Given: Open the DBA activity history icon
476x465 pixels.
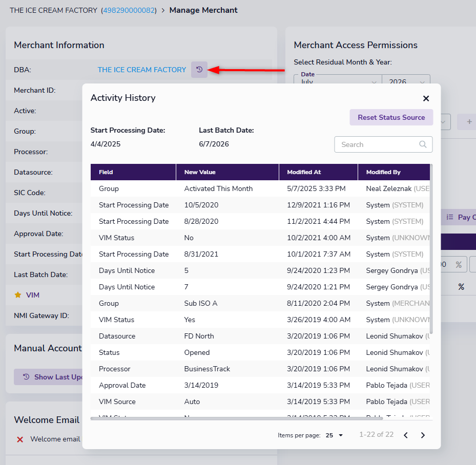Looking at the screenshot, I should pyautogui.click(x=199, y=70).
